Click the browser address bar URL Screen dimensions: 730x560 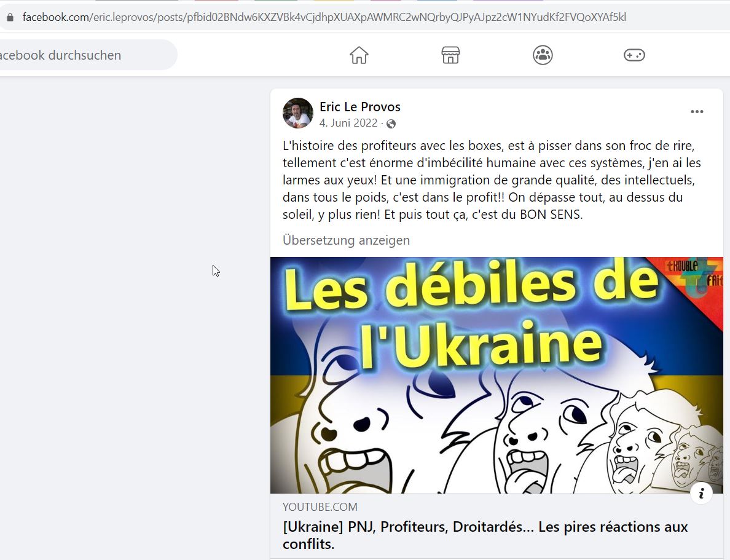coord(324,18)
